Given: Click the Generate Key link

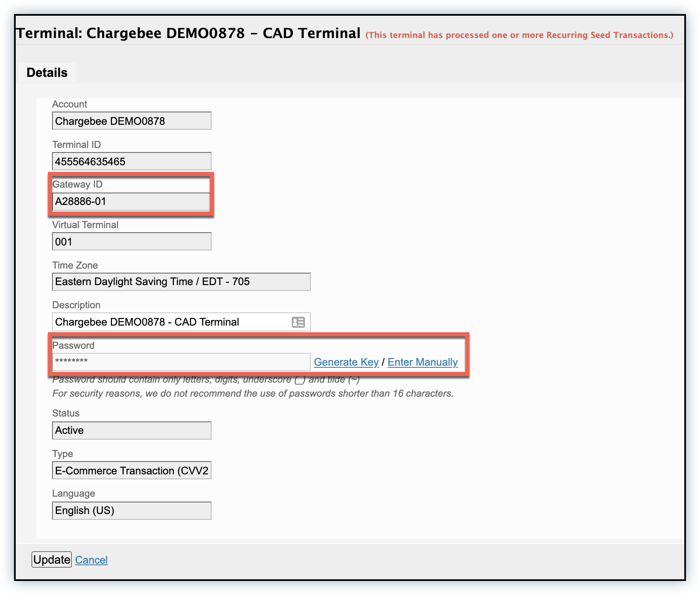Looking at the screenshot, I should pyautogui.click(x=346, y=362).
